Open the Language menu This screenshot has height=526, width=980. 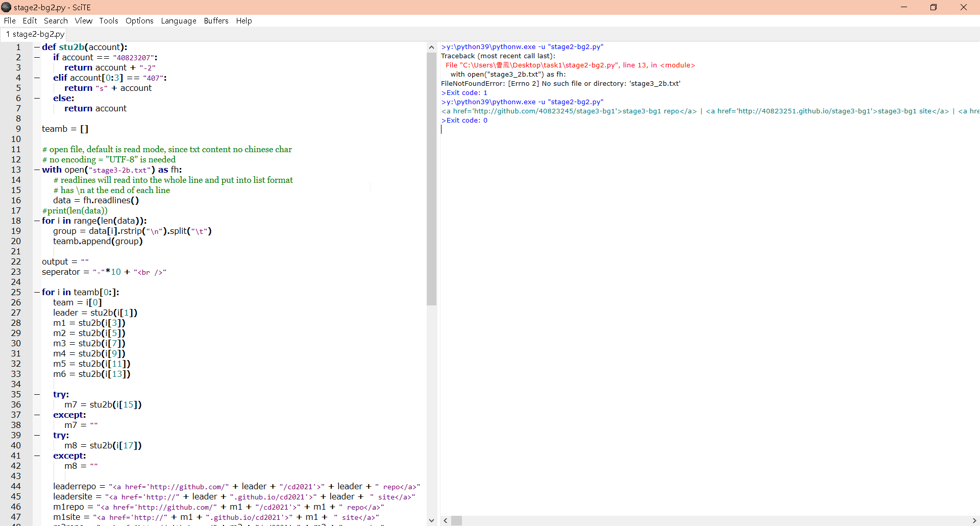pyautogui.click(x=179, y=21)
